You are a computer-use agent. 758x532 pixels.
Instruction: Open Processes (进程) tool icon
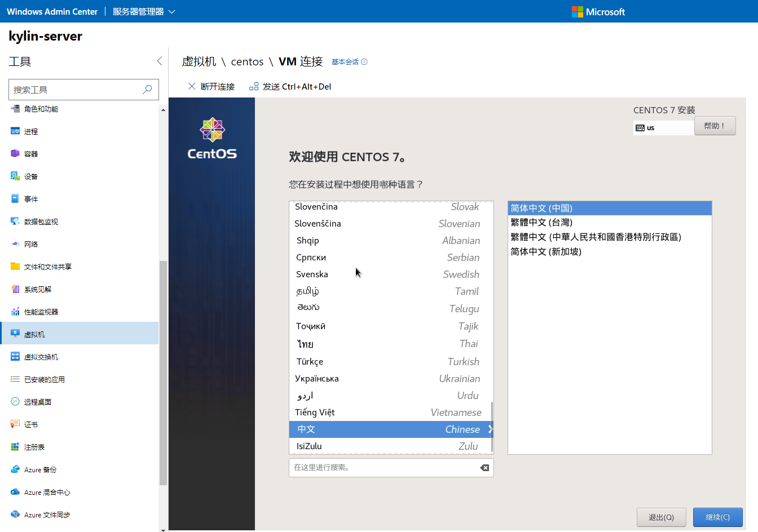[x=15, y=131]
